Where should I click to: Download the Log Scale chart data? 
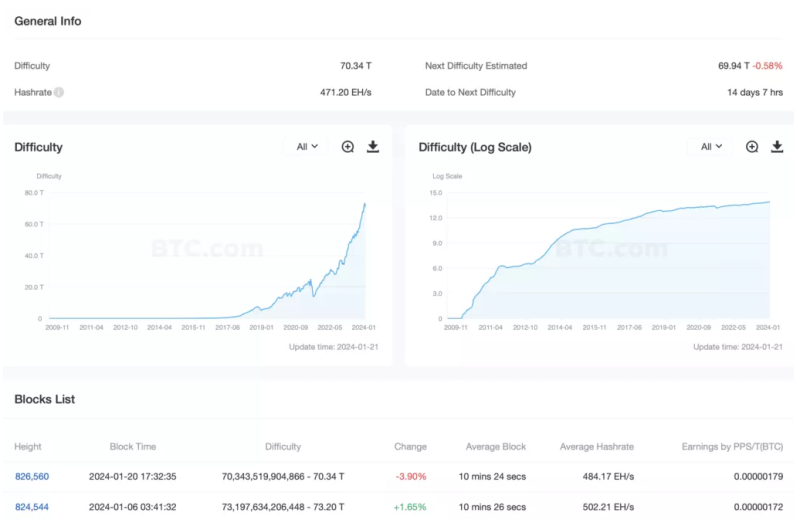click(777, 147)
